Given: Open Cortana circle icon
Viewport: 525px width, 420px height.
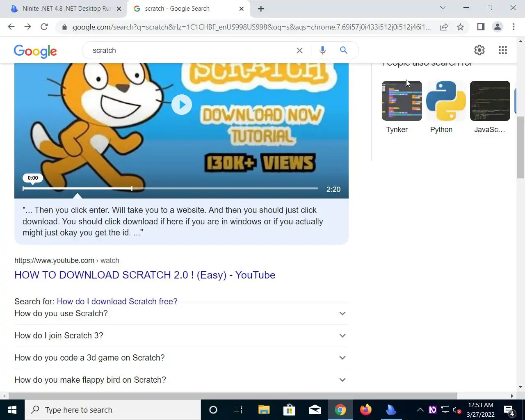Looking at the screenshot, I should [213, 410].
